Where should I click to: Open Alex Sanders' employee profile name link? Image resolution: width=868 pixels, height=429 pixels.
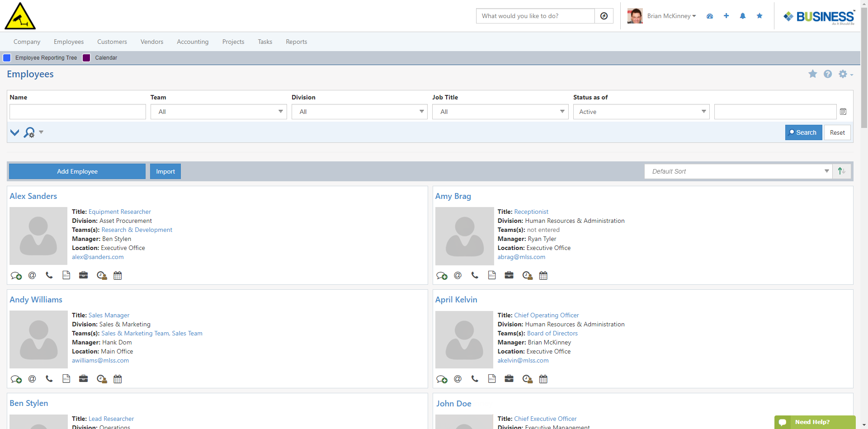(33, 196)
